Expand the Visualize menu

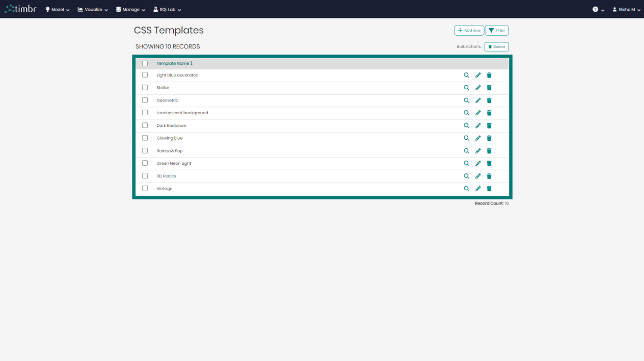click(x=92, y=9)
